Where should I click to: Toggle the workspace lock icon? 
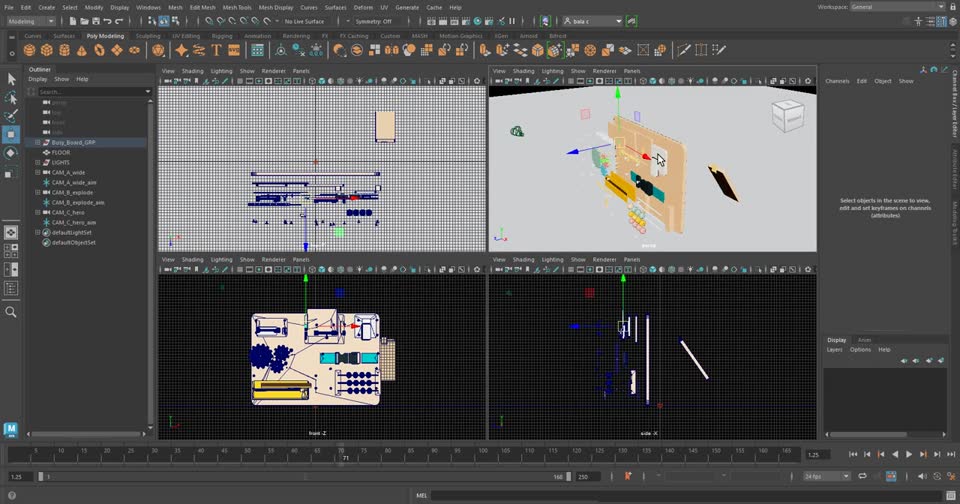[951, 7]
